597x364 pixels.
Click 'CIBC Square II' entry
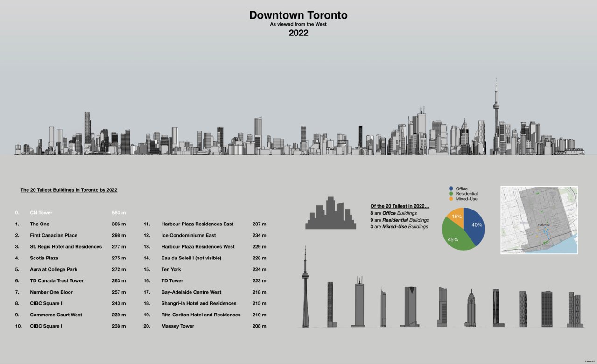click(x=47, y=303)
